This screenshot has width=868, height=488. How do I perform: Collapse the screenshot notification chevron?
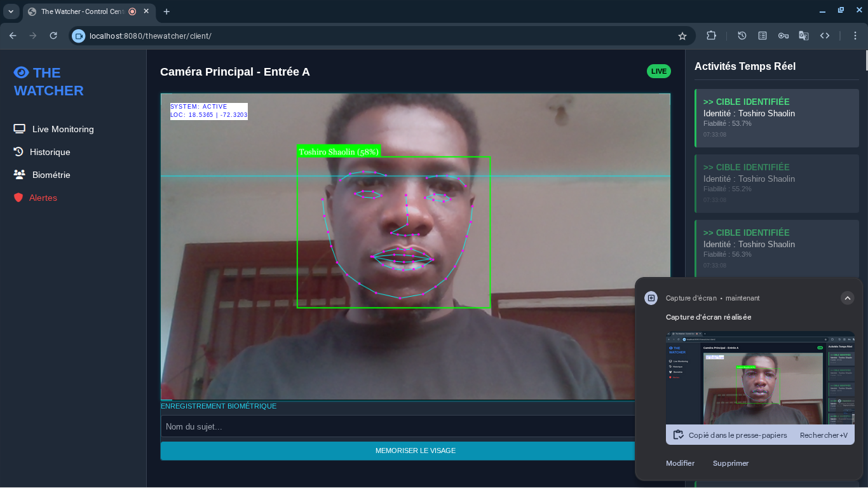(x=847, y=298)
